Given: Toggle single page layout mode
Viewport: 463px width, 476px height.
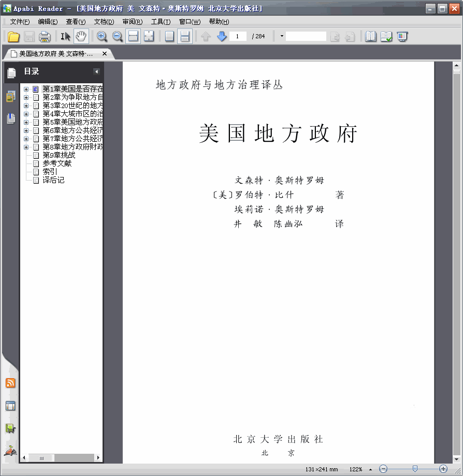Looking at the screenshot, I should [169, 36].
